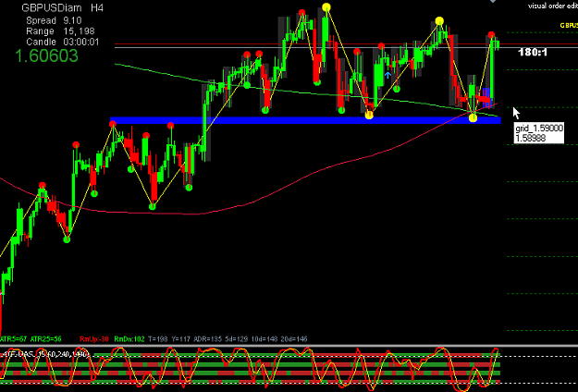Click the 5d=129 statistic

click(x=237, y=339)
